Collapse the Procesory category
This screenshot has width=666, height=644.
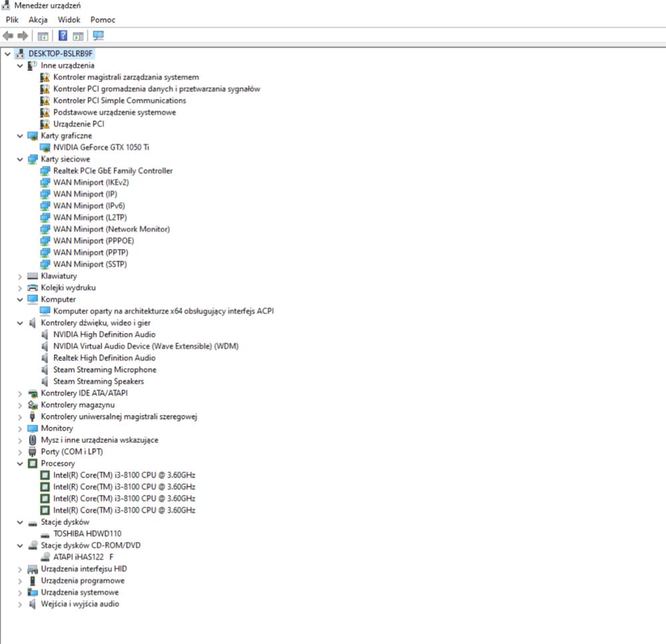click(20, 464)
